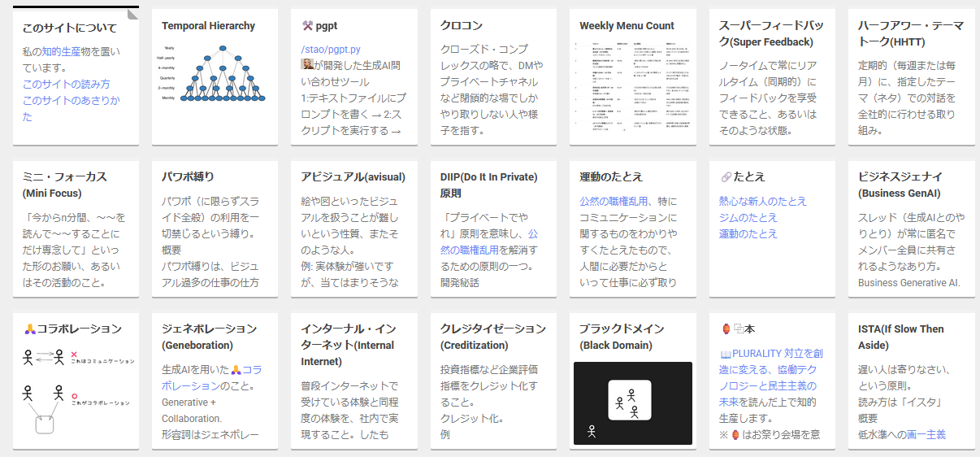Open the アビジュアル(avisual) card
980x457 pixels.
tap(354, 229)
